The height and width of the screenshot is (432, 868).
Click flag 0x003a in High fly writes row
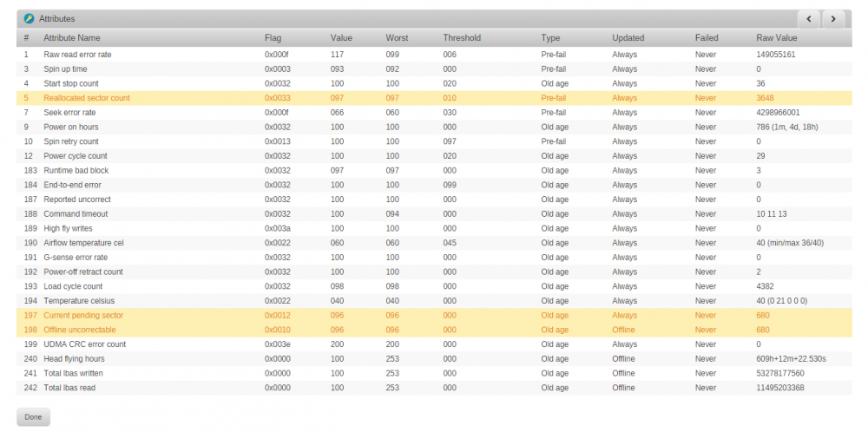[278, 228]
